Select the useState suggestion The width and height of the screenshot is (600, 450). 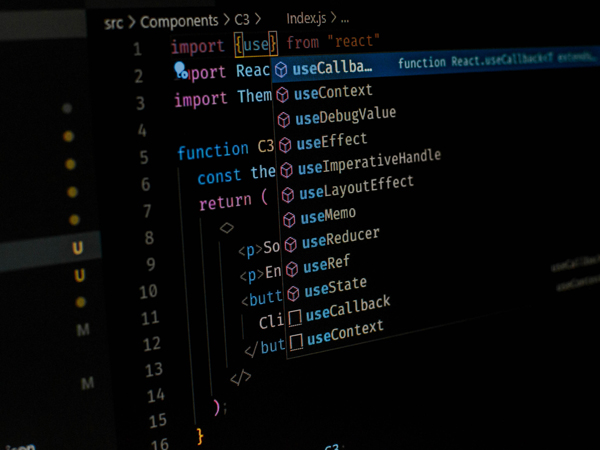pos(336,287)
